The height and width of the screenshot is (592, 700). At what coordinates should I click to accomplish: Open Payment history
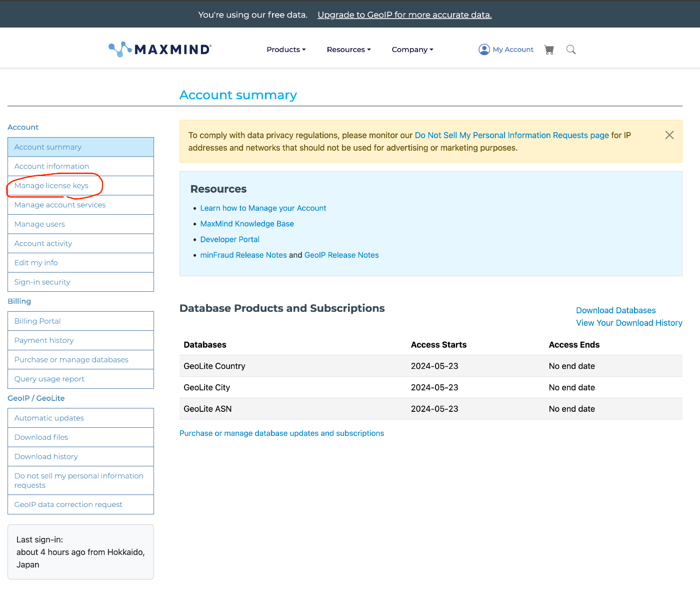tap(80, 340)
